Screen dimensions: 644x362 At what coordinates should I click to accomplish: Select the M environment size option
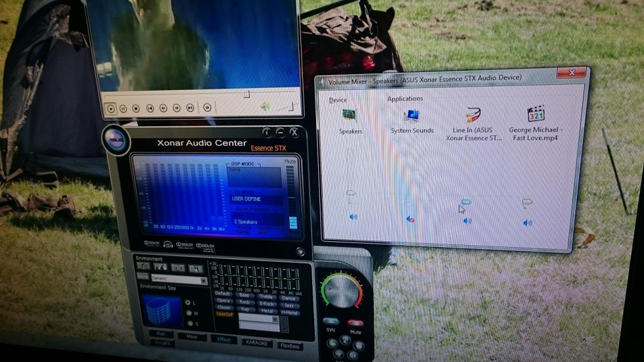(x=188, y=313)
